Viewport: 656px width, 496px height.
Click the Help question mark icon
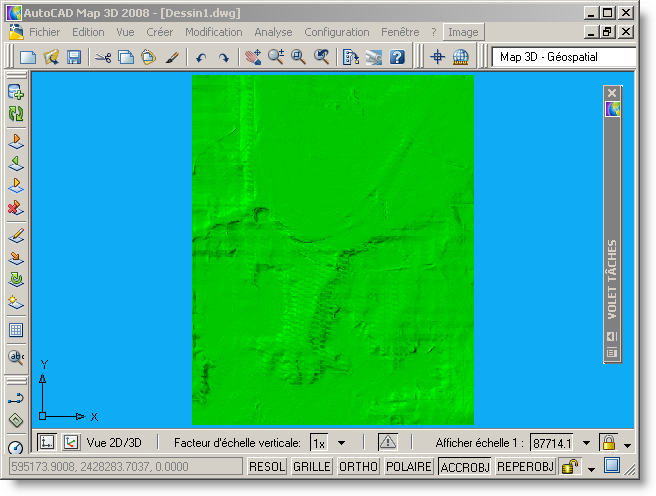pos(397,57)
